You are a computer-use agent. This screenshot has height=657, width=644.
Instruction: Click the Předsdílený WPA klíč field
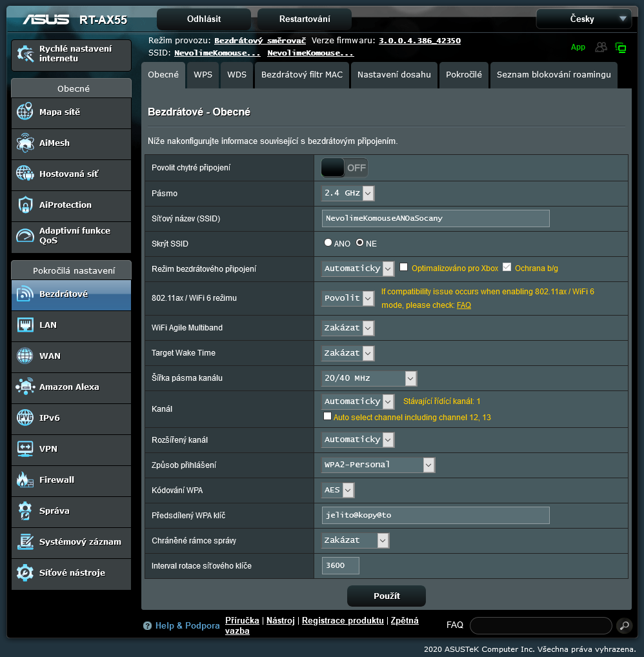click(436, 515)
